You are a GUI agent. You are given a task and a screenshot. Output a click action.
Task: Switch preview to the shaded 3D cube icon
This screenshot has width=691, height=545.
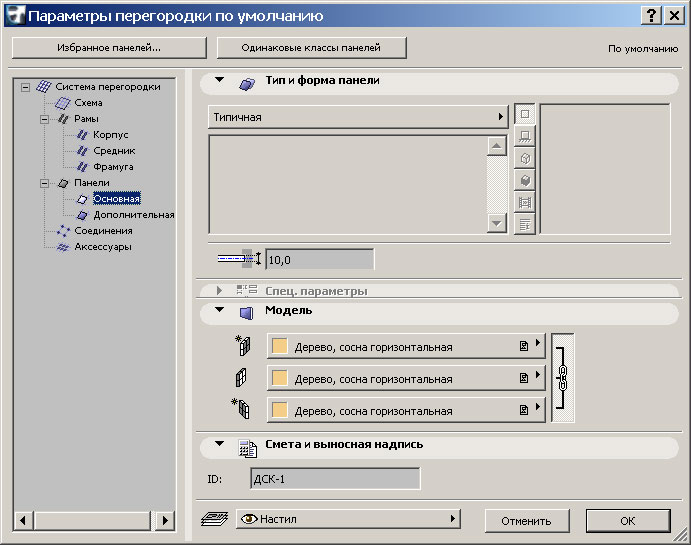[x=524, y=181]
